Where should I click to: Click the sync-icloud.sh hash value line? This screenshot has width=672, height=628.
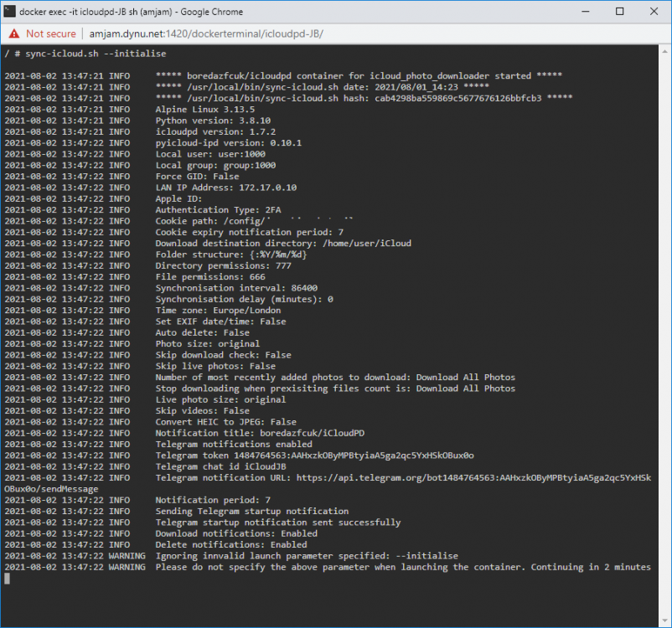[x=364, y=98]
